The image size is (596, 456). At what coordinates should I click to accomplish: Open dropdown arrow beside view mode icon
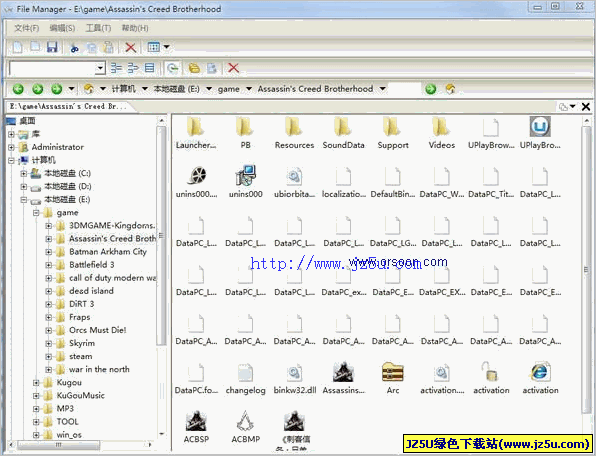pyautogui.click(x=166, y=47)
